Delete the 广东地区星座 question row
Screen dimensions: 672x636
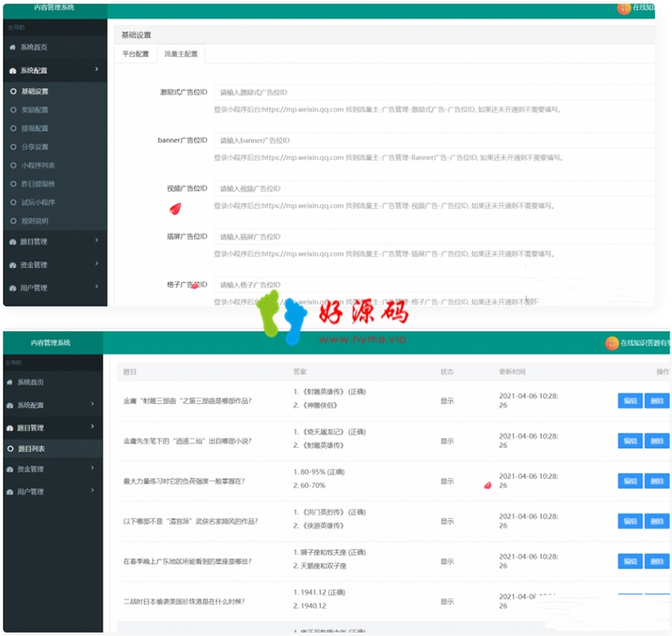pos(657,561)
